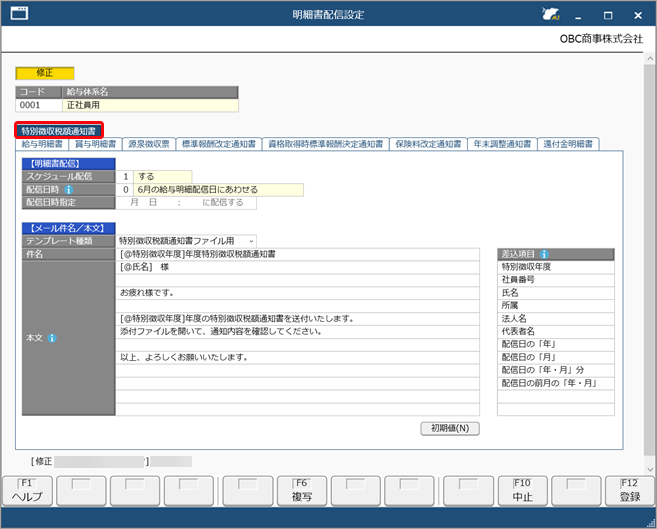Click the 初期値(N) button
This screenshot has height=529, width=657.
point(450,428)
